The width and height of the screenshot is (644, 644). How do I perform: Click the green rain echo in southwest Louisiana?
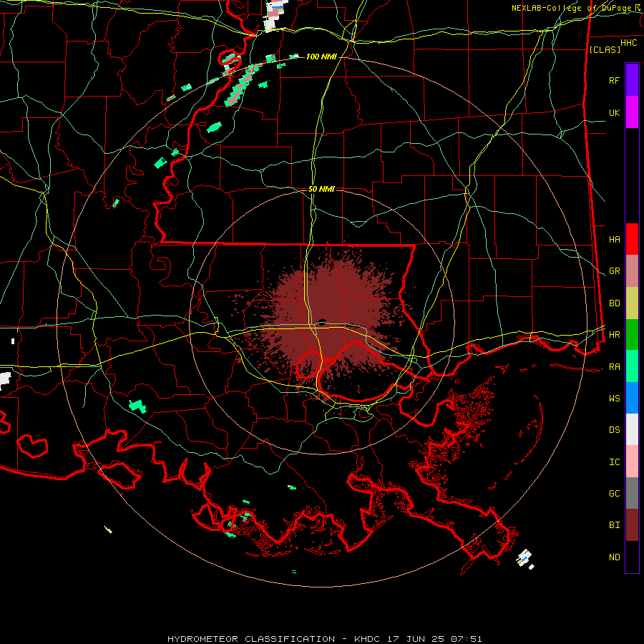(x=138, y=406)
